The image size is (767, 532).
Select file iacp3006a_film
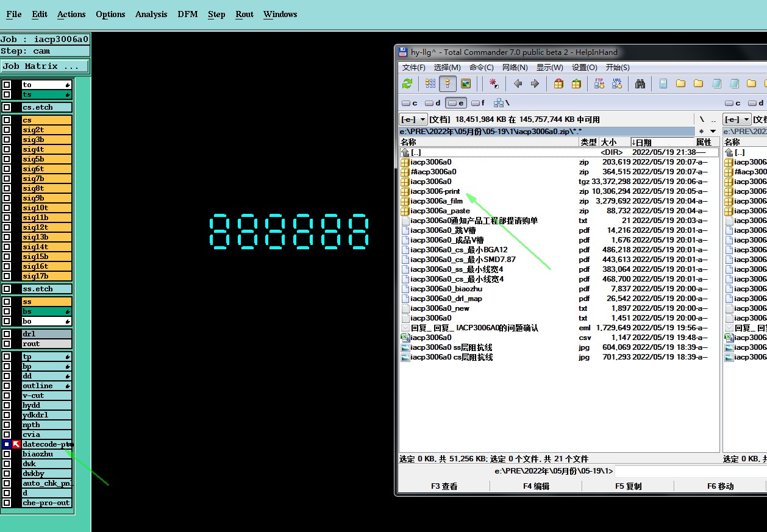pos(437,201)
